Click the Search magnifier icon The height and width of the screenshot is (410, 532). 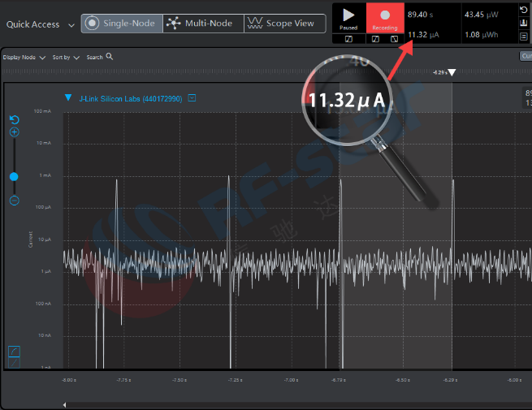coord(110,57)
